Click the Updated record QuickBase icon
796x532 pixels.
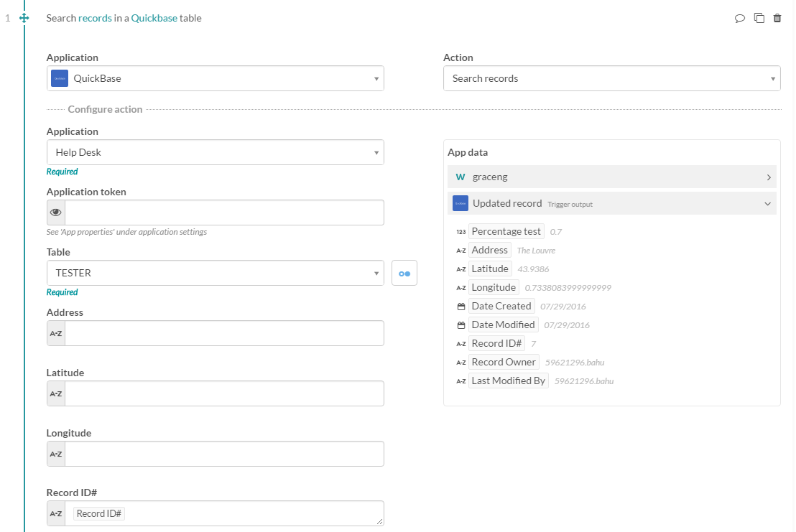click(x=461, y=203)
